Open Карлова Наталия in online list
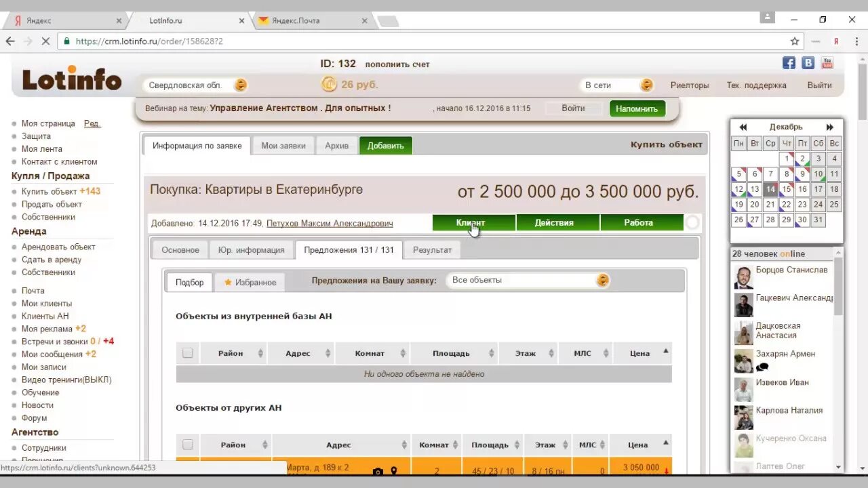The width and height of the screenshot is (868, 488). pyautogui.click(x=789, y=410)
